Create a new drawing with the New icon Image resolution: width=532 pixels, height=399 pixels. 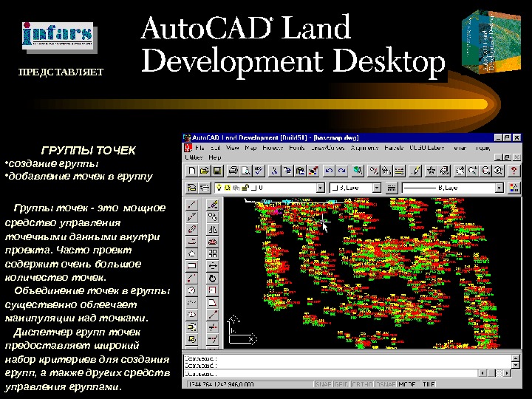coord(192,171)
